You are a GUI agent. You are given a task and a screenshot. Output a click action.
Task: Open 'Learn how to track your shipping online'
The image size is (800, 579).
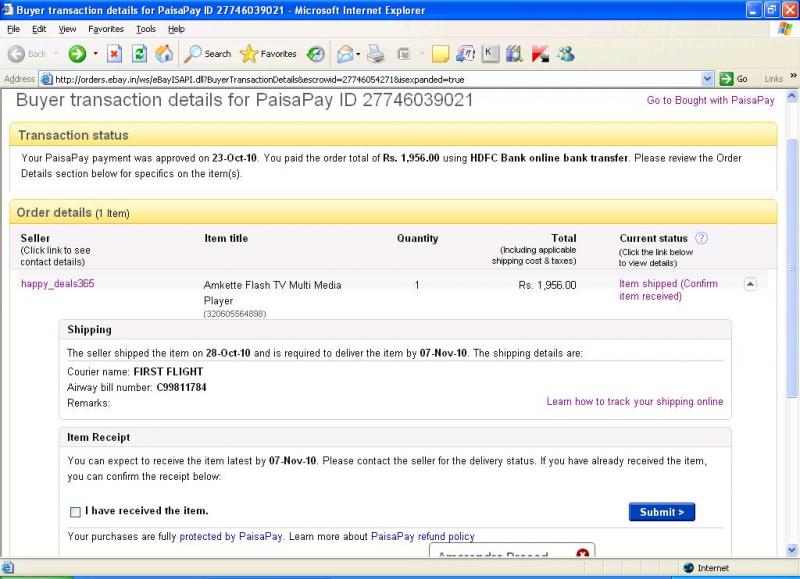[x=635, y=401]
